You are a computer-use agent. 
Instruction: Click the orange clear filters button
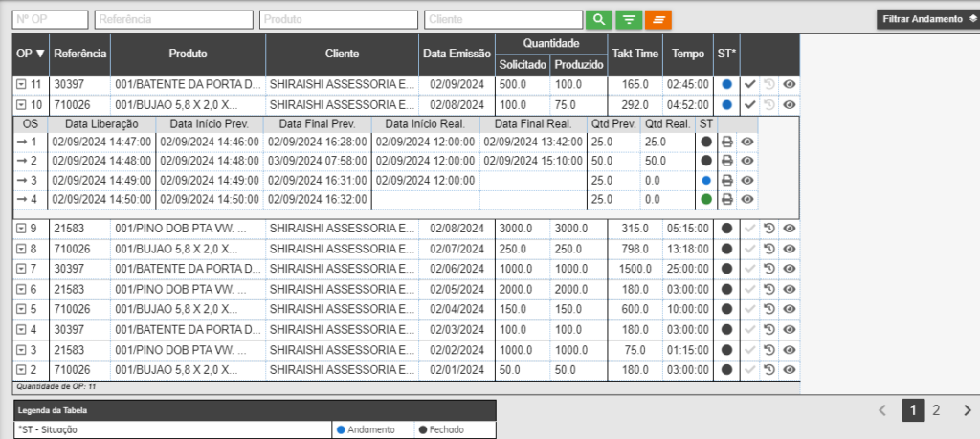(x=657, y=19)
